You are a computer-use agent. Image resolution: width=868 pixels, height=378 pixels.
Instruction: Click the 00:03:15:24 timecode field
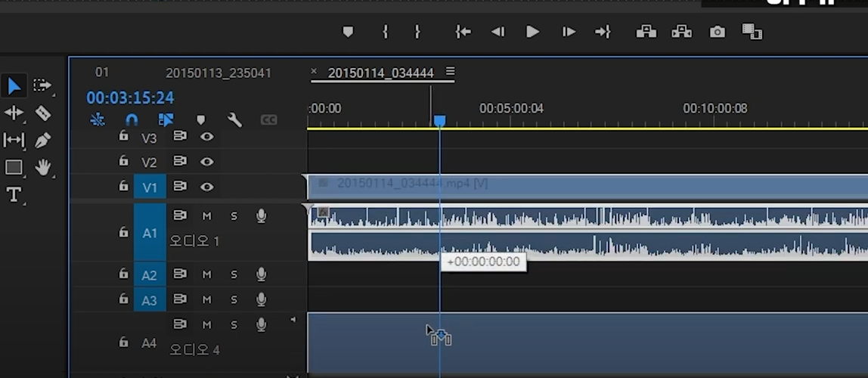pos(130,98)
